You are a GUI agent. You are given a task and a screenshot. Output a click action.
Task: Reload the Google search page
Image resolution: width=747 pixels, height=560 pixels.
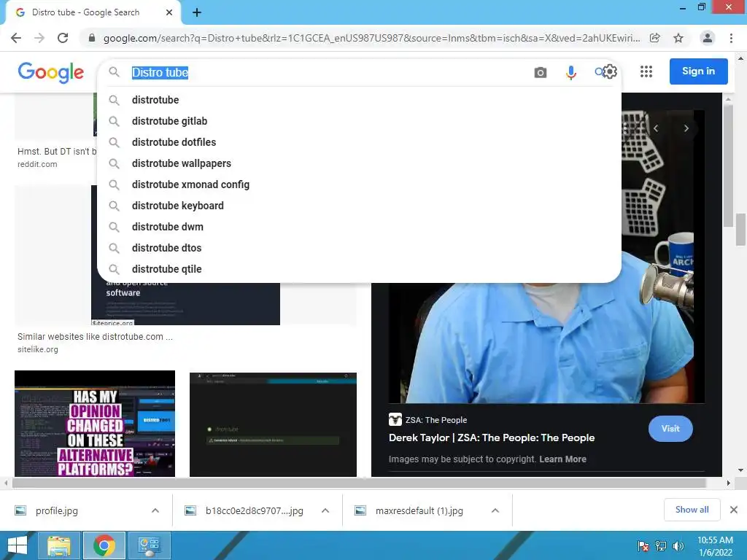[63, 38]
